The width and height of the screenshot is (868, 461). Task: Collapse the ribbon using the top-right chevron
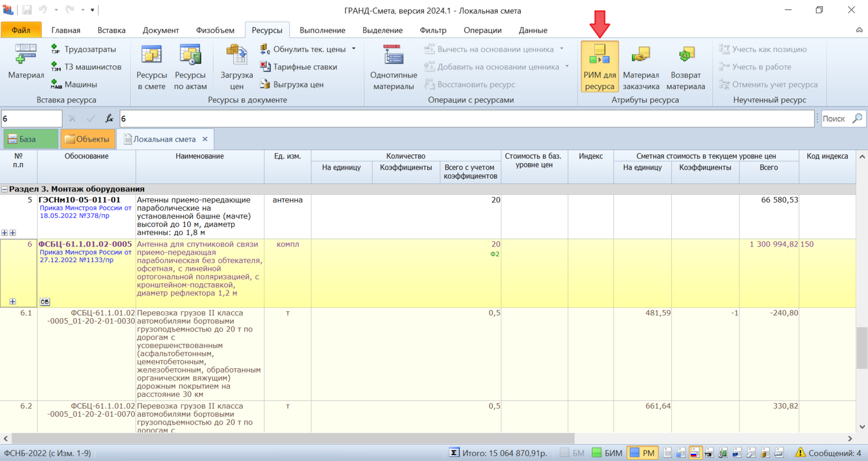[859, 30]
